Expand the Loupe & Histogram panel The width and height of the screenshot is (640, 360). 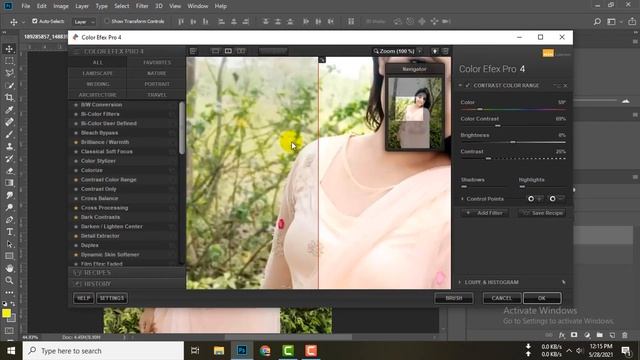click(x=460, y=282)
